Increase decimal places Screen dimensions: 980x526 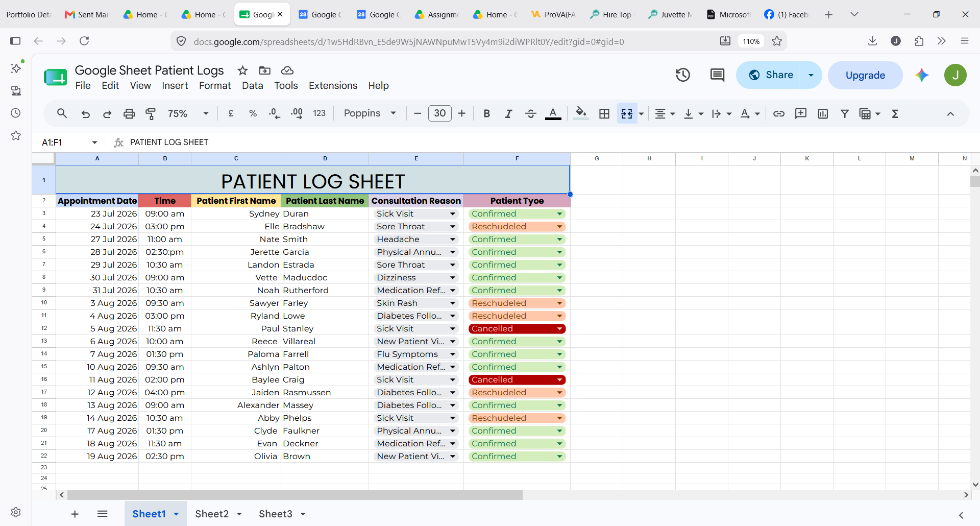coord(297,113)
